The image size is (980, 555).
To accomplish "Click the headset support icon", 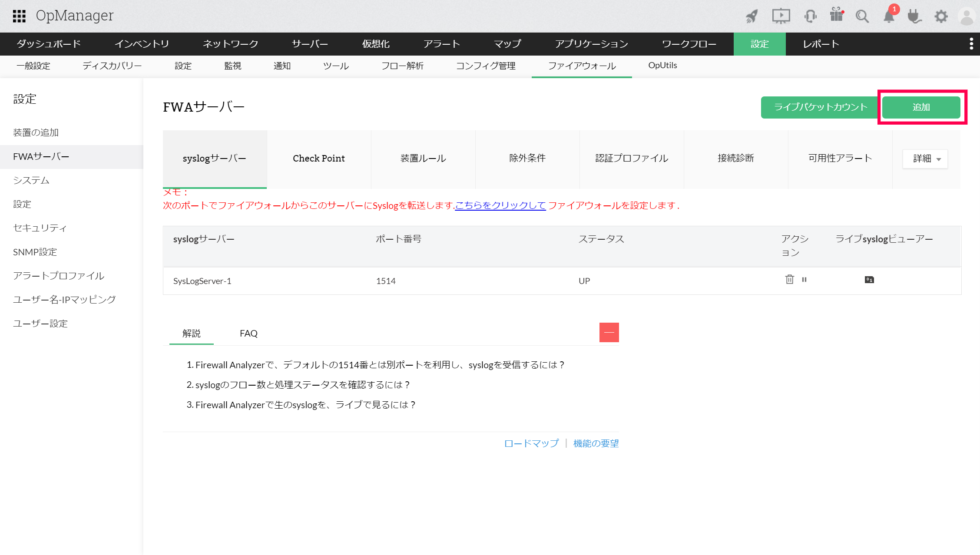I will (x=810, y=16).
